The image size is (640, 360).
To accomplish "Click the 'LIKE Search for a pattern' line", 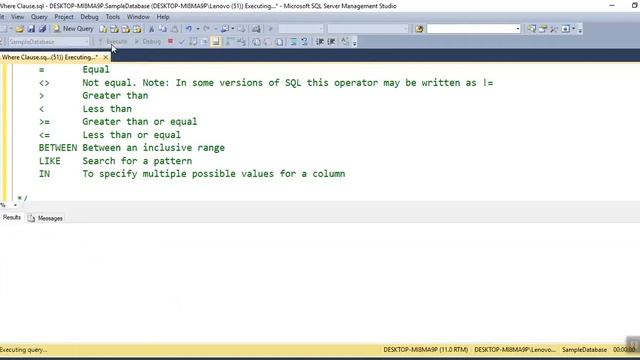I will tap(116, 161).
